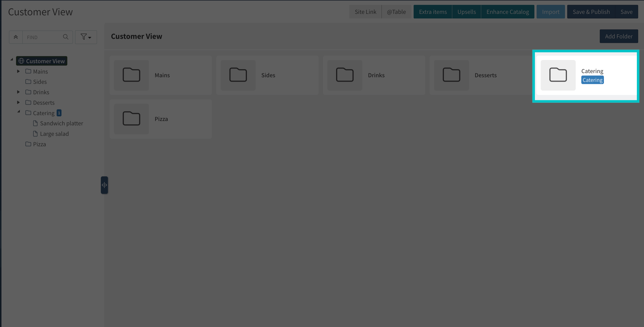Open the Drinks folder card icon

click(x=345, y=75)
